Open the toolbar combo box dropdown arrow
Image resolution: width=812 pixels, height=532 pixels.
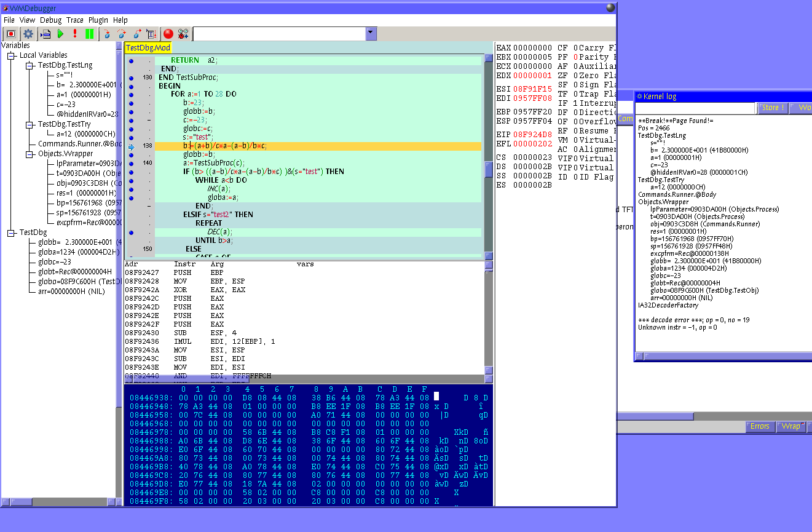371,34
